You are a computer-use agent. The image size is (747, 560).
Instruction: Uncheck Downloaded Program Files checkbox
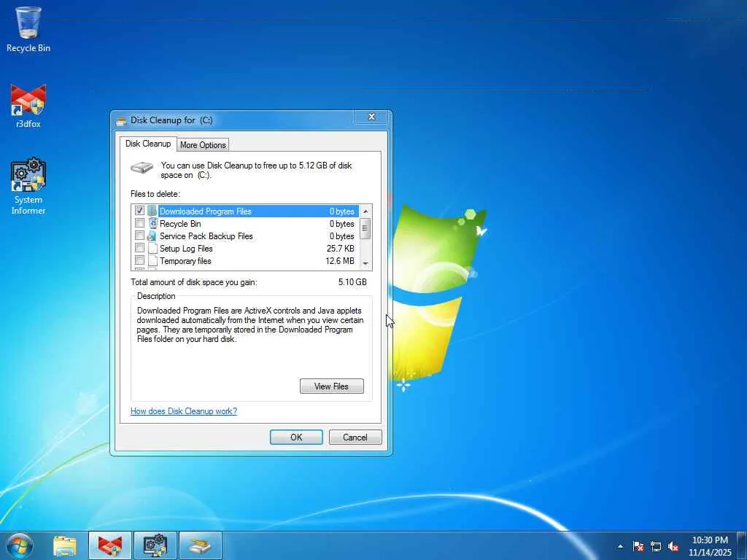pos(139,211)
